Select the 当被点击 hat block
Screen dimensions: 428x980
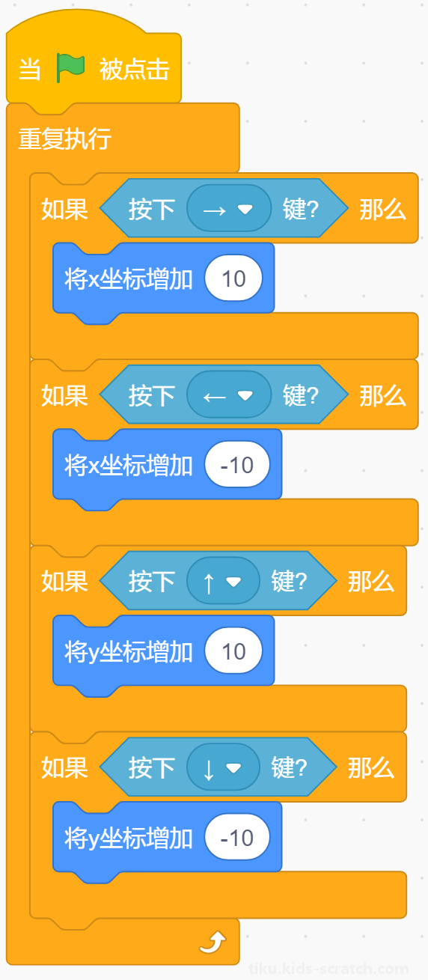coord(94,69)
